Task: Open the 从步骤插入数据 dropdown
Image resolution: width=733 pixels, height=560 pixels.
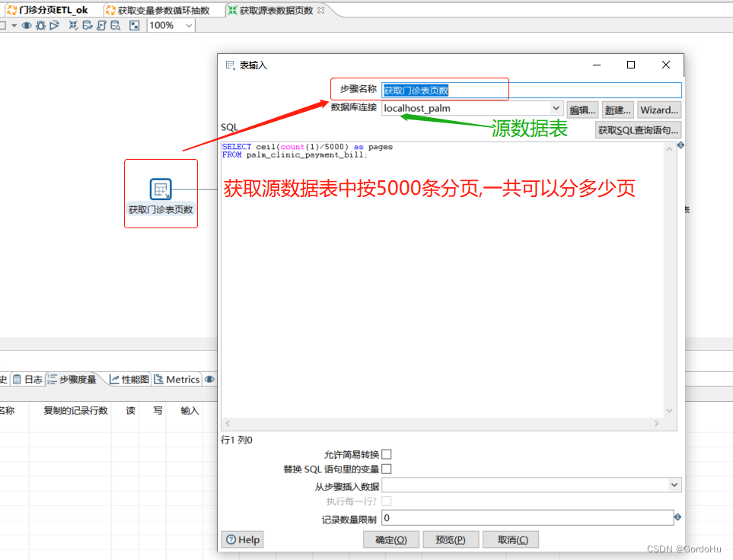Action: 674,485
